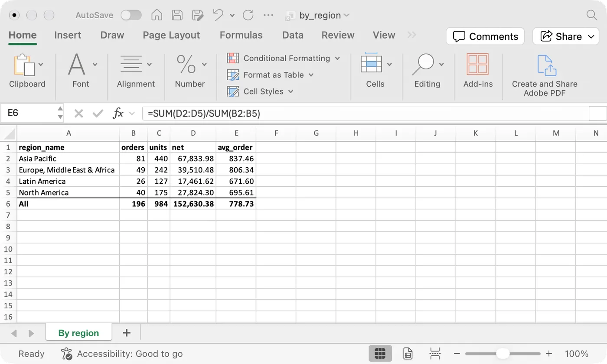
Task: Toggle the AutoSave switch
Action: (x=131, y=15)
